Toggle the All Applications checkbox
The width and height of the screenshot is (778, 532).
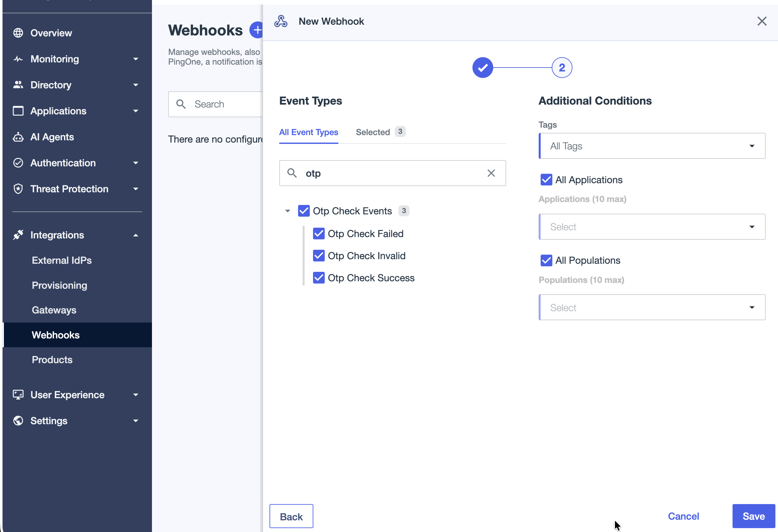point(546,180)
